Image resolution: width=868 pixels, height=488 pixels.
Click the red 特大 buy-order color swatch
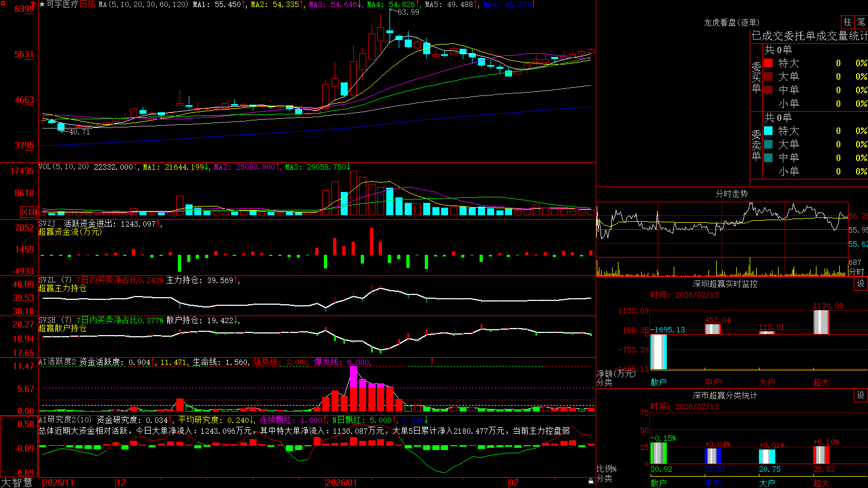tap(768, 63)
